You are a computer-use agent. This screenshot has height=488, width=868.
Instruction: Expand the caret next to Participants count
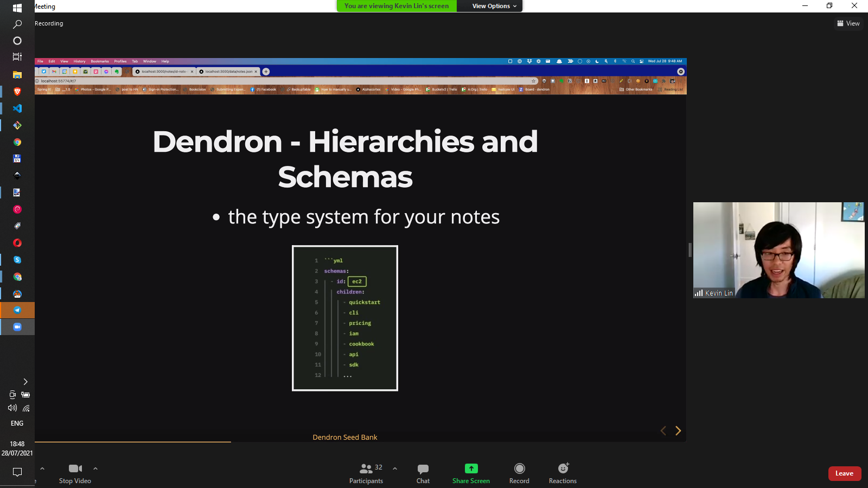point(395,468)
